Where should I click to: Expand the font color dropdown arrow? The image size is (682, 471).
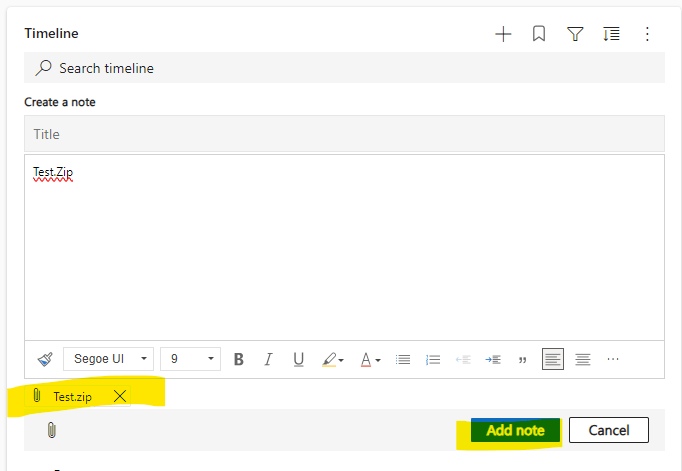tap(378, 360)
